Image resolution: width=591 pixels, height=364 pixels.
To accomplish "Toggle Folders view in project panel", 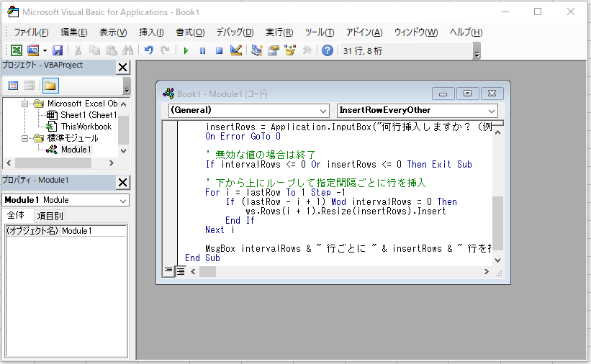I will tap(50, 86).
